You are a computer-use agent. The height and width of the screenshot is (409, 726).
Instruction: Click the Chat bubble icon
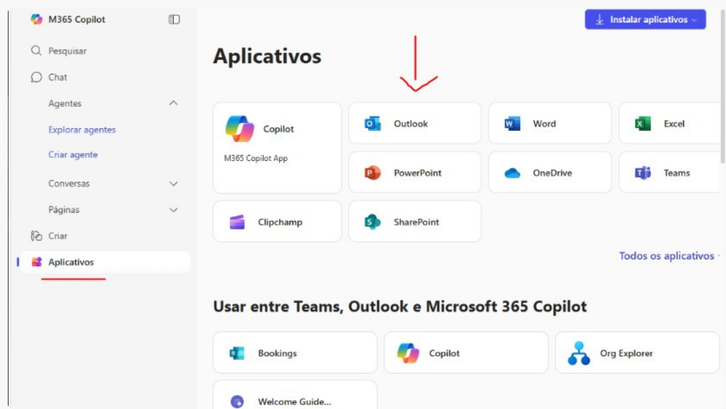[36, 77]
